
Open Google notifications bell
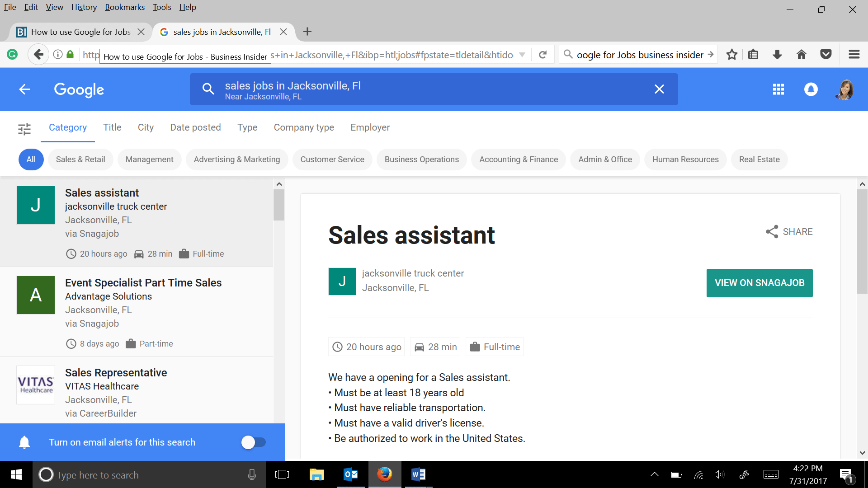pyautogui.click(x=811, y=89)
